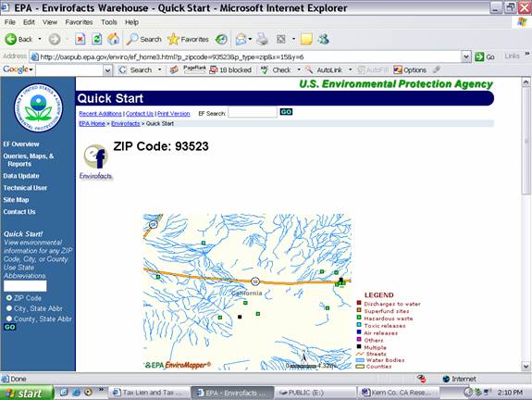Click the GO button next to EF Search

[x=286, y=112]
